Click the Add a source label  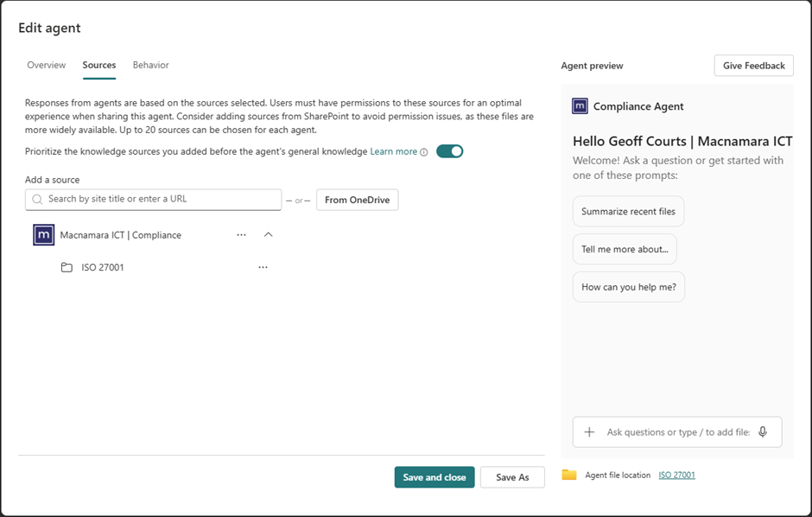[x=53, y=180]
